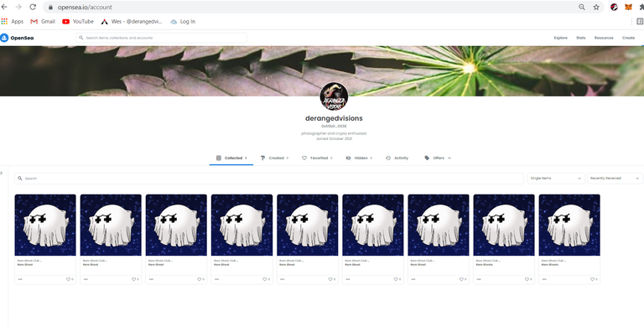This screenshot has height=327, width=644.
Task: Favorite the seventh Rare Ghost card
Action: [461, 279]
